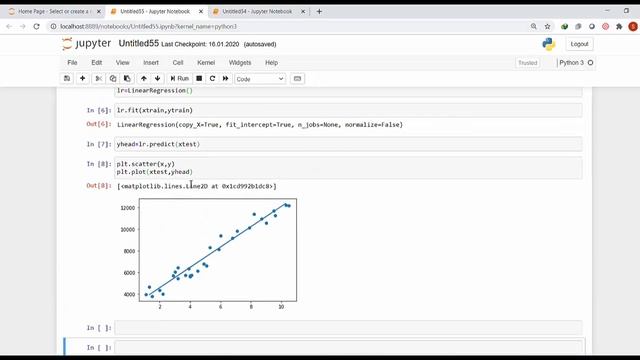Screen dimensions: 640x360
Task: Open the View menu
Action: coord(122,62)
